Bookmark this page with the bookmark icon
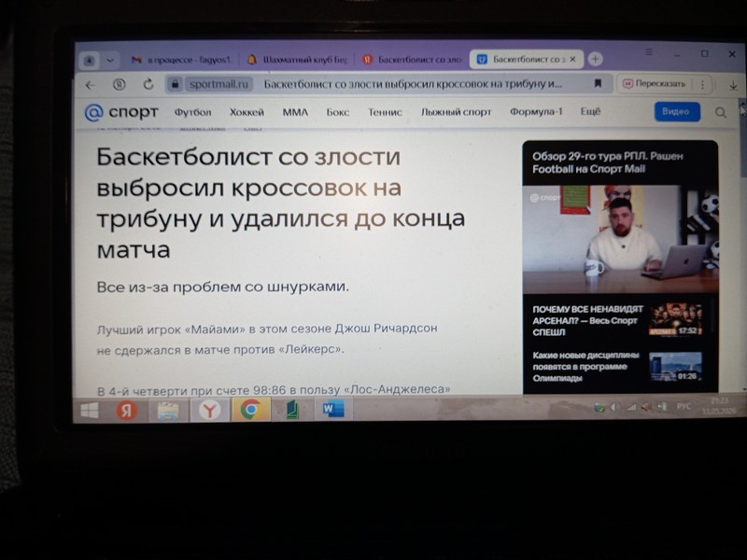 click(598, 84)
